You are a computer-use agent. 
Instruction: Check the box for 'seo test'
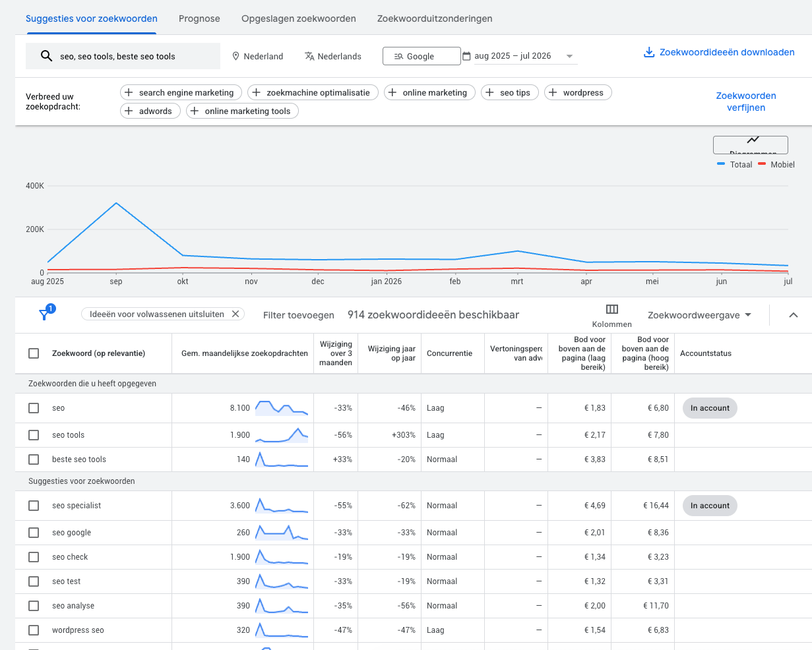(x=34, y=581)
